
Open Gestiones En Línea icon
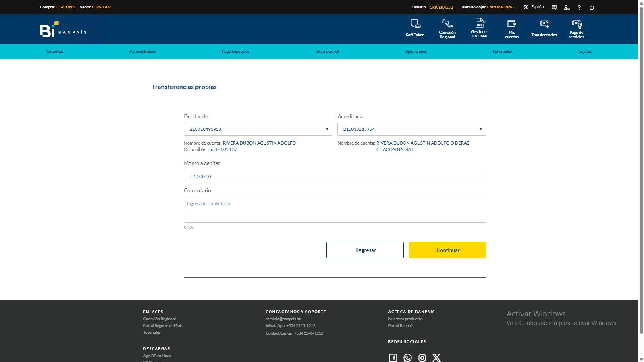point(480,23)
